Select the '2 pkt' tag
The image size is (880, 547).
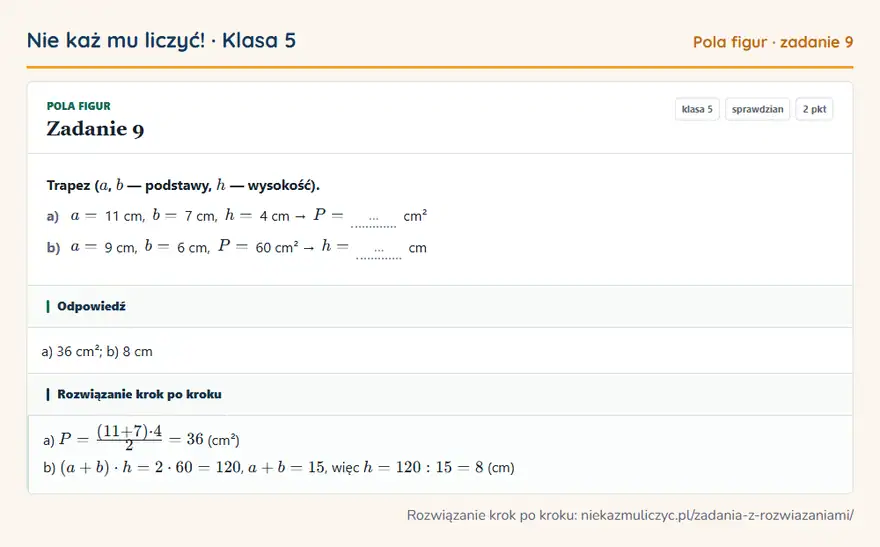pos(814,109)
